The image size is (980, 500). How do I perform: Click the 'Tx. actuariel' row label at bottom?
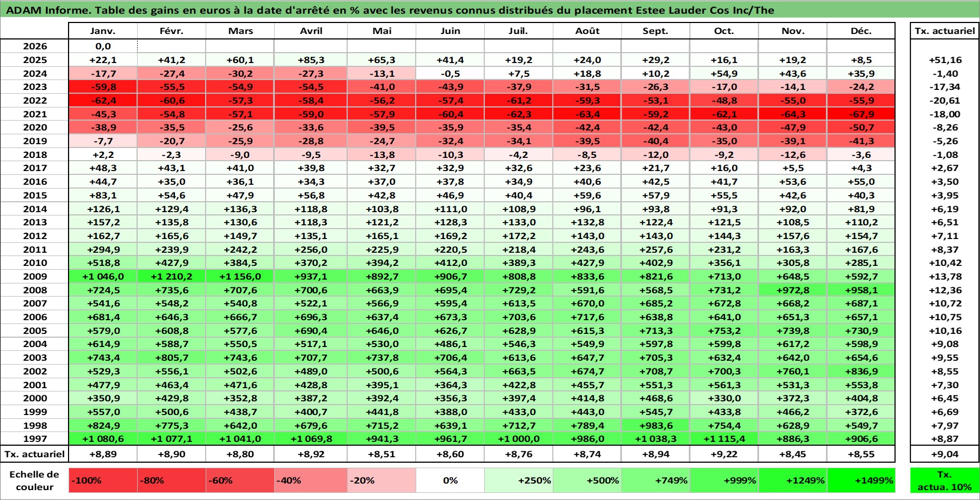pos(35,454)
